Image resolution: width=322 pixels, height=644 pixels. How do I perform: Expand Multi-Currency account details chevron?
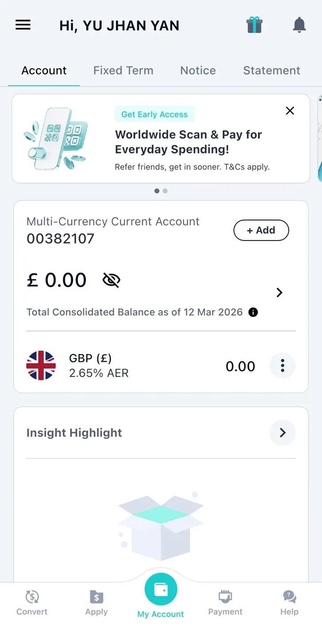pos(279,292)
